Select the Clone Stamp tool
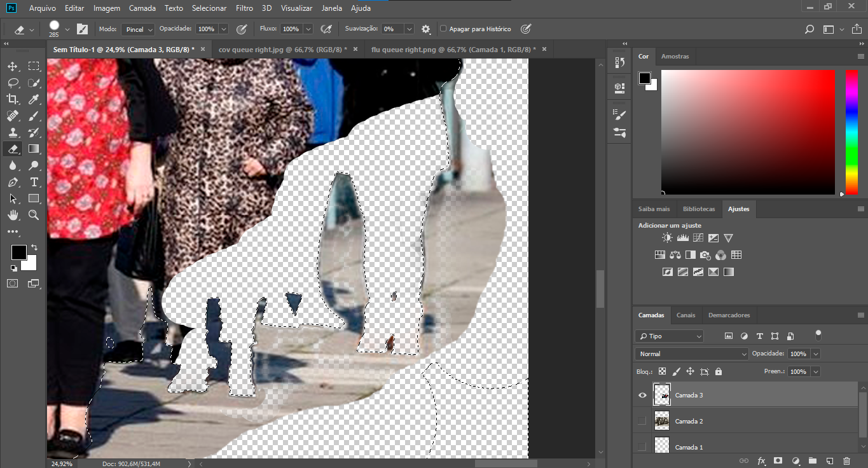The height and width of the screenshot is (468, 868). tap(13, 132)
